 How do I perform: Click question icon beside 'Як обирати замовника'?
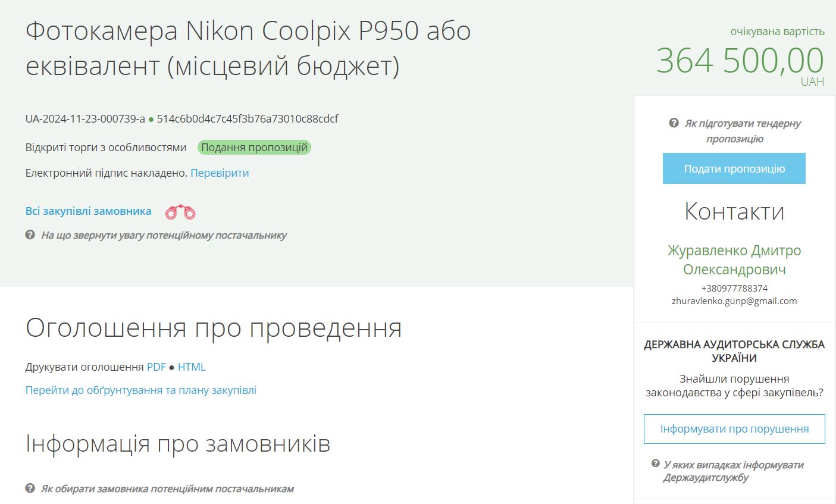[30, 489]
